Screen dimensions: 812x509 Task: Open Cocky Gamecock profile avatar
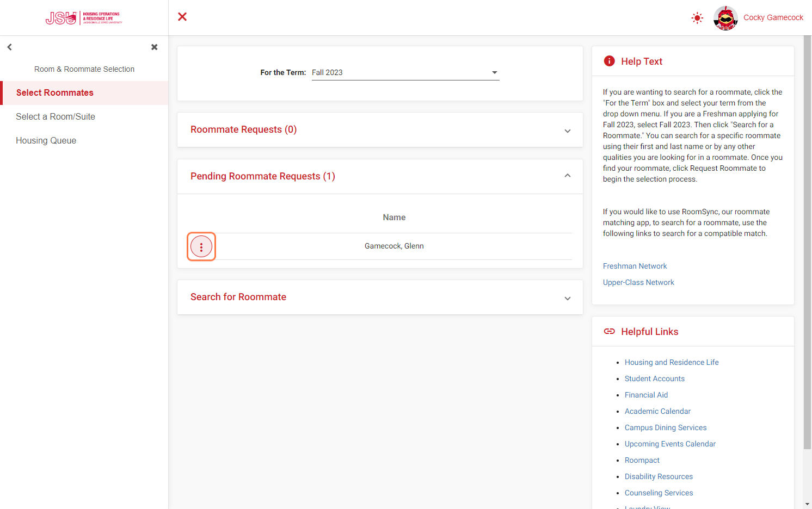tap(725, 18)
